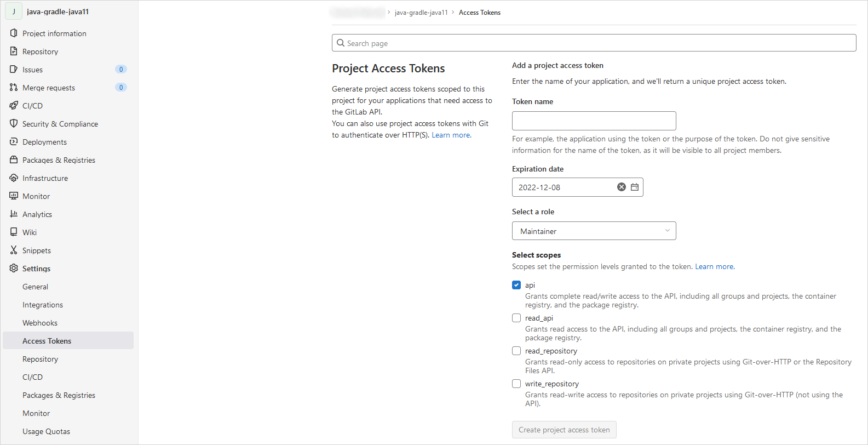Enable the read_api scope checkbox
Screen dimensions: 868x445
click(516, 318)
